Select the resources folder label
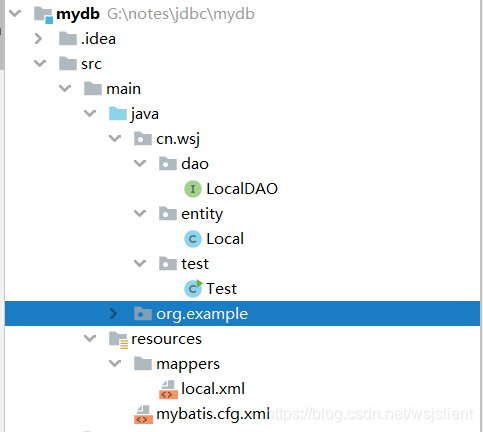The height and width of the screenshot is (432, 483). tap(166, 339)
